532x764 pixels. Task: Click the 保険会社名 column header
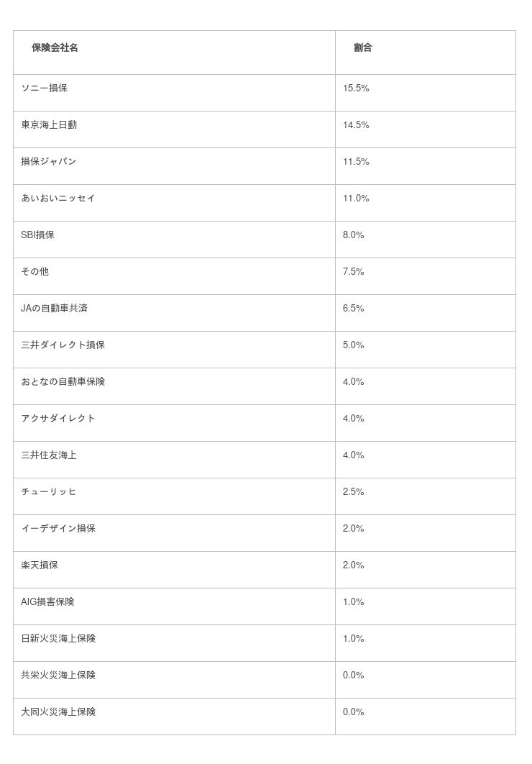pyautogui.click(x=55, y=48)
